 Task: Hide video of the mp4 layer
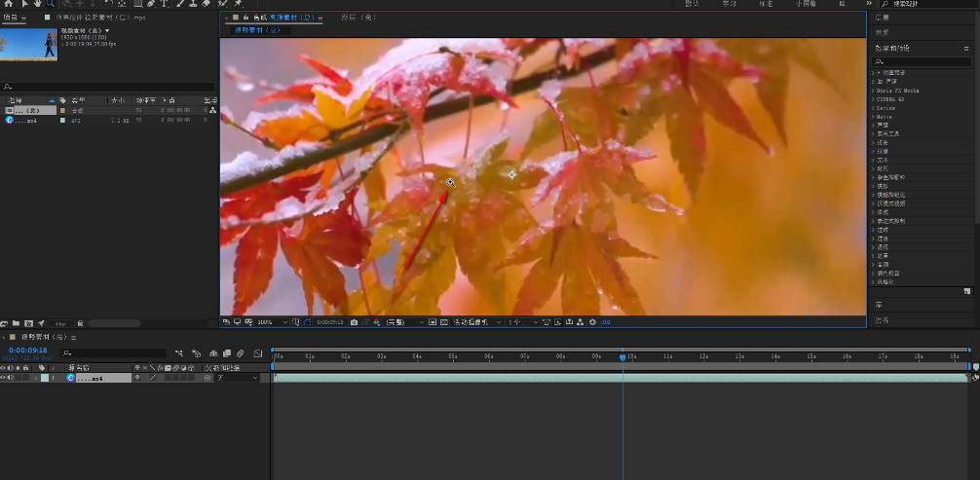coord(5,377)
